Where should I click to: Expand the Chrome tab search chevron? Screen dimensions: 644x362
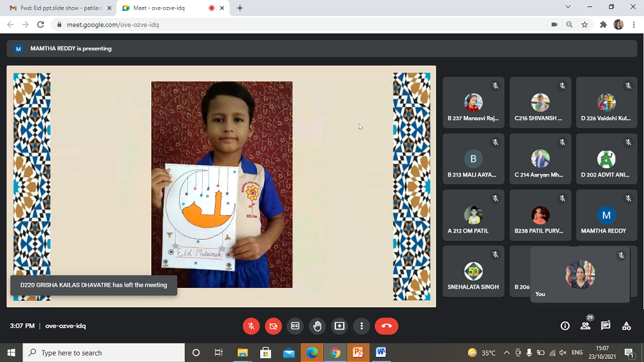pyautogui.click(x=568, y=7)
